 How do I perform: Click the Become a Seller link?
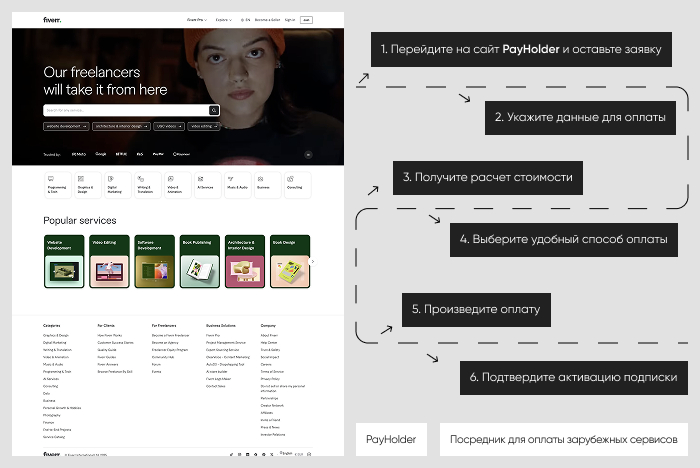coord(267,20)
